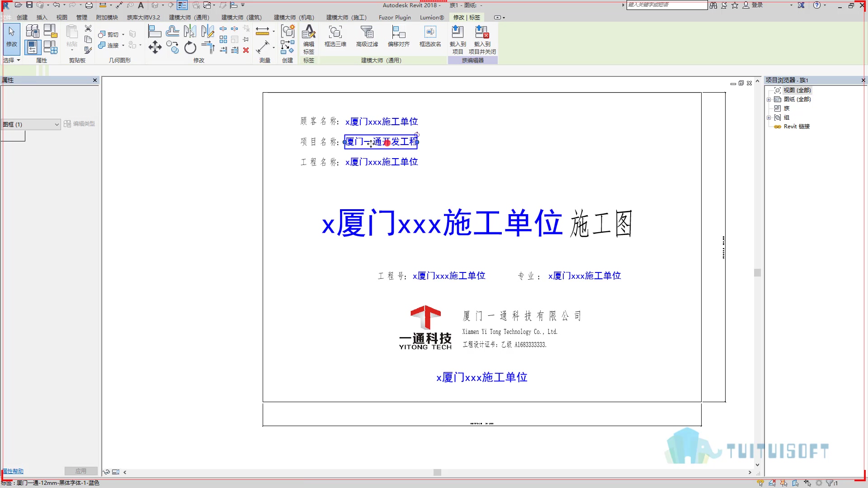Click the Print icon in quick access toolbar
Screen dimensions: 868x488
pyautogui.click(x=89, y=5)
